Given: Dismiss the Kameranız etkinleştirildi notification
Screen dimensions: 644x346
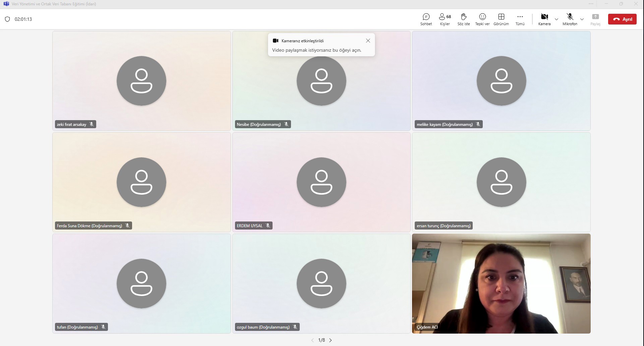Looking at the screenshot, I should (368, 41).
